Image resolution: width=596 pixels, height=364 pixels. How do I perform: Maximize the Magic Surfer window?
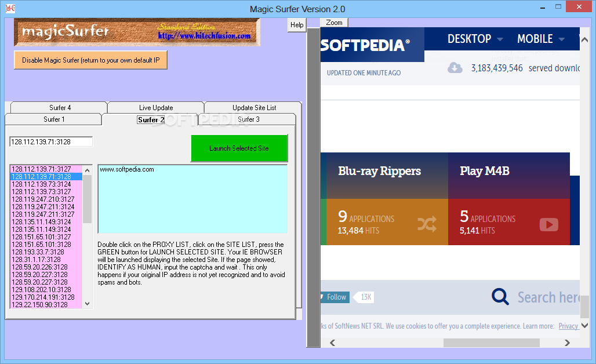point(558,7)
